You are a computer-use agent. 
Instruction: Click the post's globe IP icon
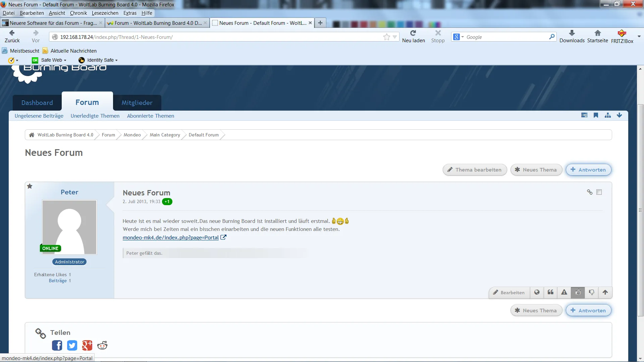point(537,292)
